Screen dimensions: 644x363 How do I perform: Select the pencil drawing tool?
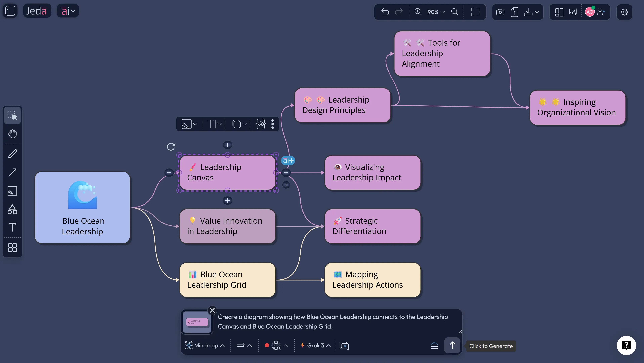coord(12,154)
